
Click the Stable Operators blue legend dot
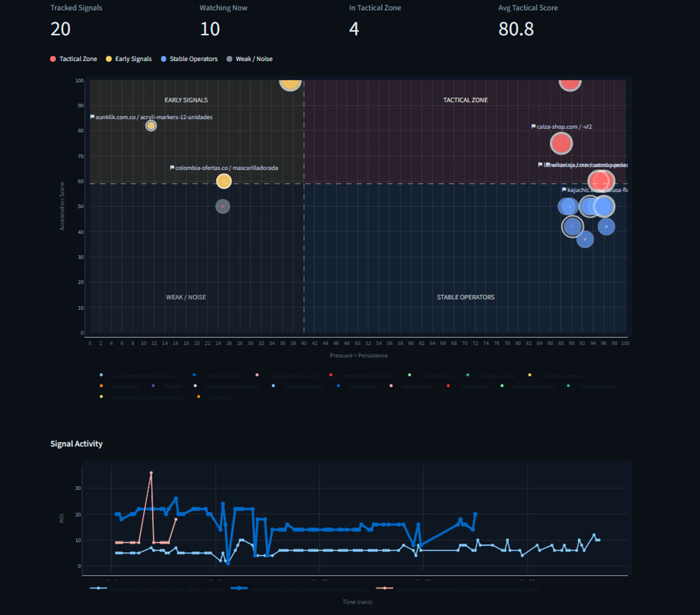tap(164, 59)
